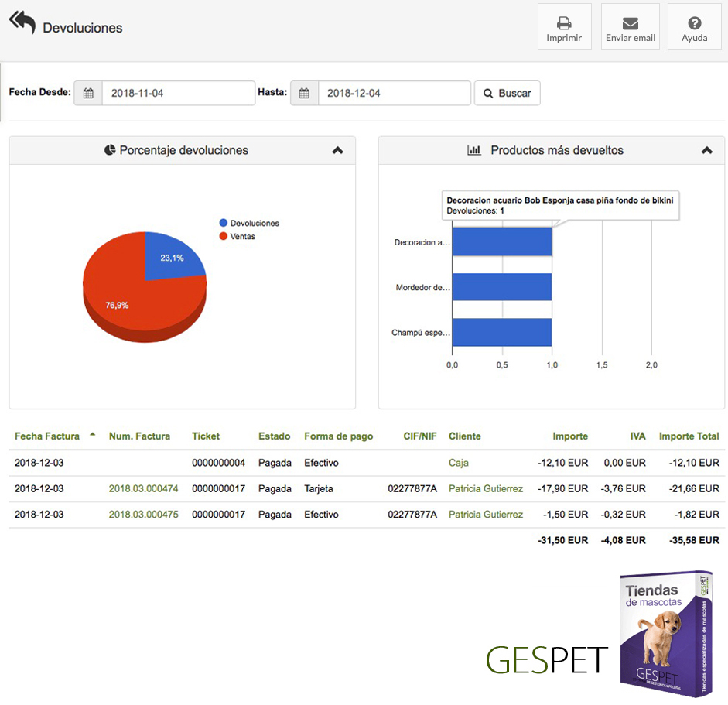Click the Imprimir printer button
This screenshot has width=728, height=705.
click(564, 27)
